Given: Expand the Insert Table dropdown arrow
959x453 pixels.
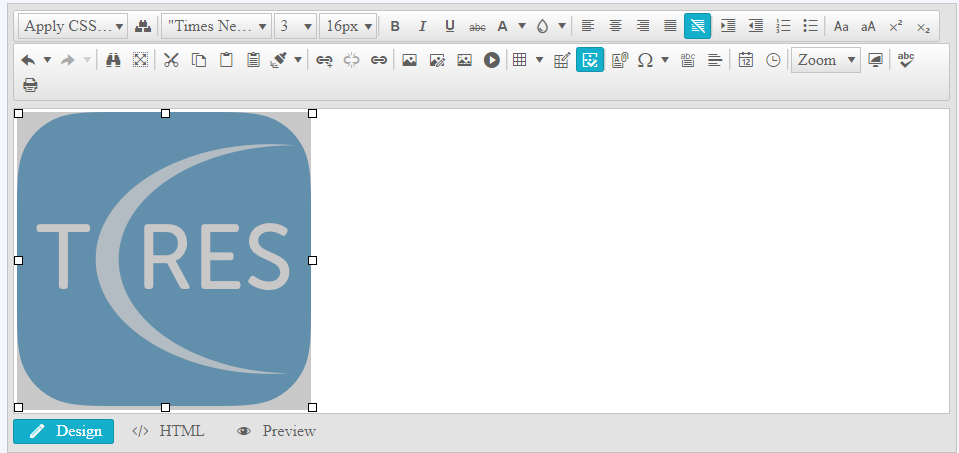Looking at the screenshot, I should pos(539,60).
